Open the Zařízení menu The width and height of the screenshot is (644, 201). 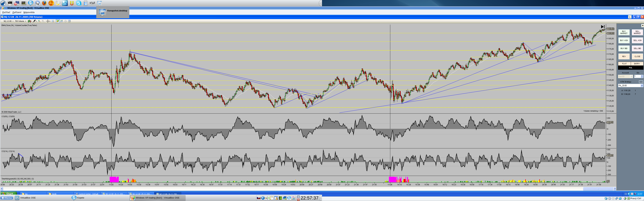pyautogui.click(x=17, y=12)
